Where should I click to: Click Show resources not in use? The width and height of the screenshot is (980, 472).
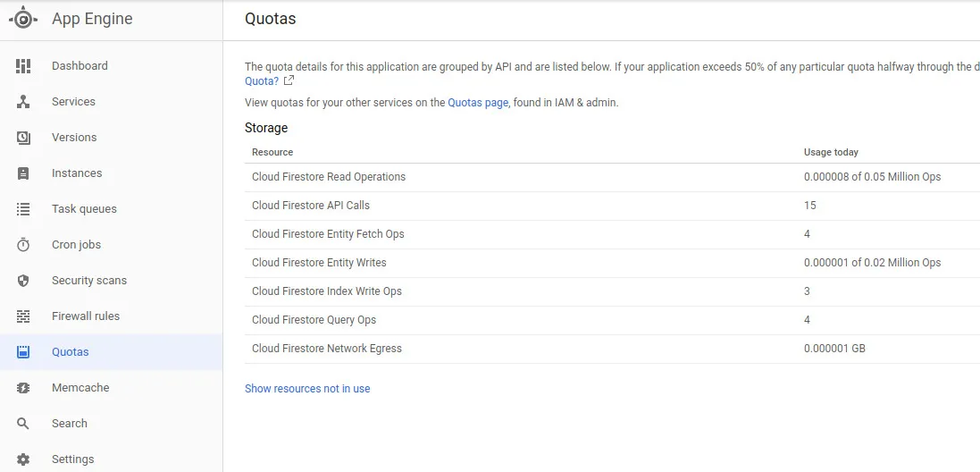pyautogui.click(x=307, y=389)
